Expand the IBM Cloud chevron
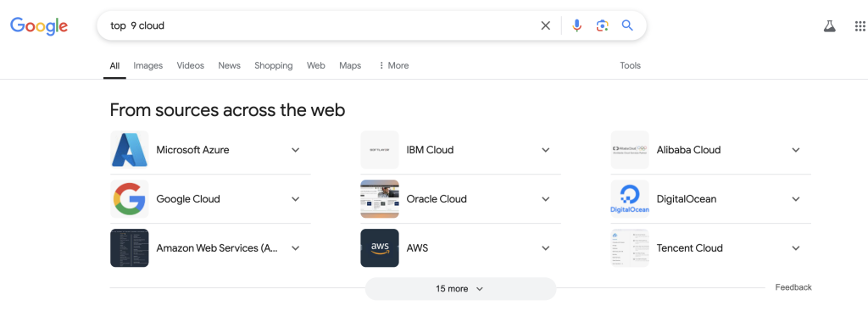The width and height of the screenshot is (868, 322). (546, 150)
